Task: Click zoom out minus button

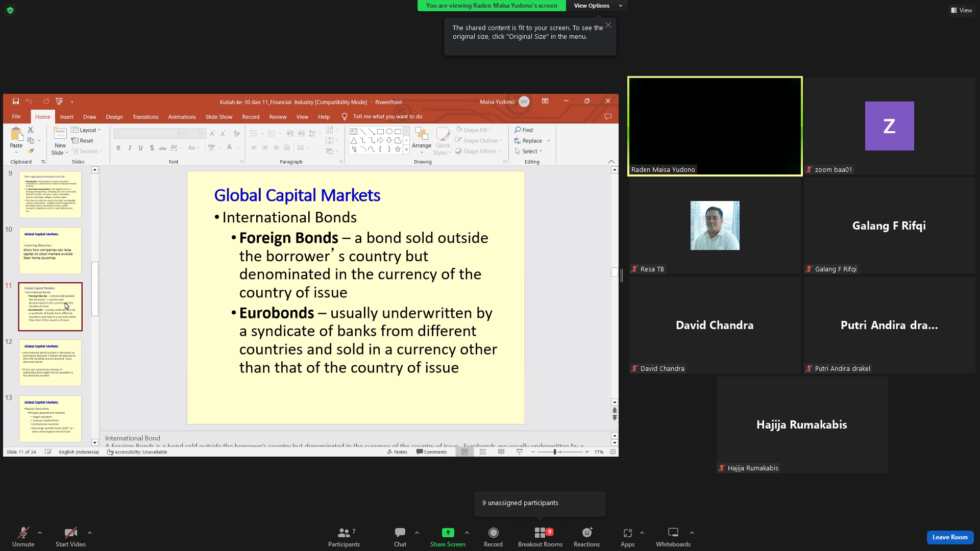Action: click(533, 452)
